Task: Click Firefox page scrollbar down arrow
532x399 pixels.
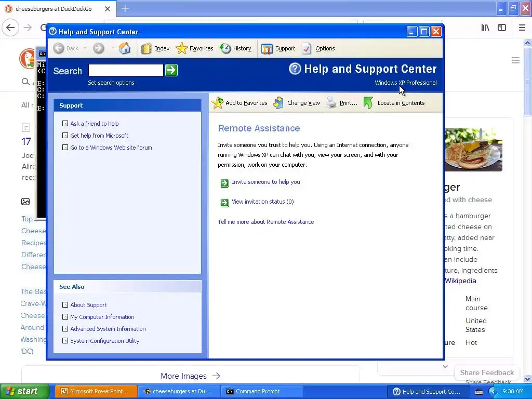Action: [528, 379]
